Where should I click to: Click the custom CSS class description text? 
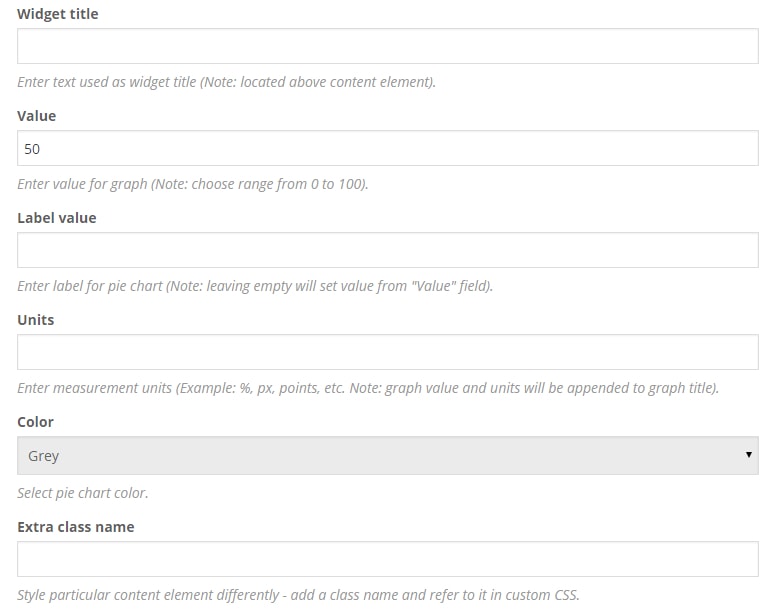pyautogui.click(x=298, y=595)
